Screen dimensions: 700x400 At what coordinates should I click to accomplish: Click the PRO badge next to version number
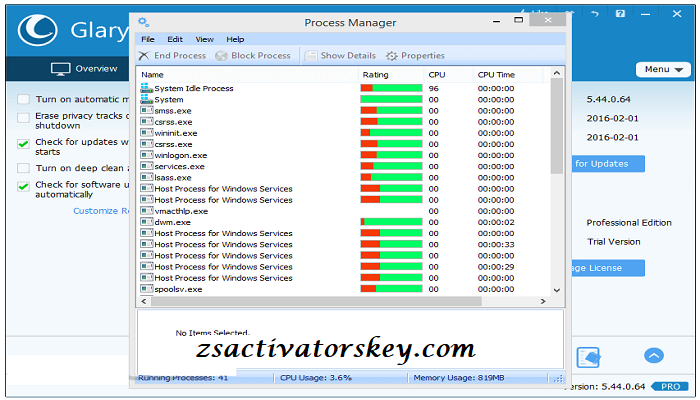tap(670, 387)
